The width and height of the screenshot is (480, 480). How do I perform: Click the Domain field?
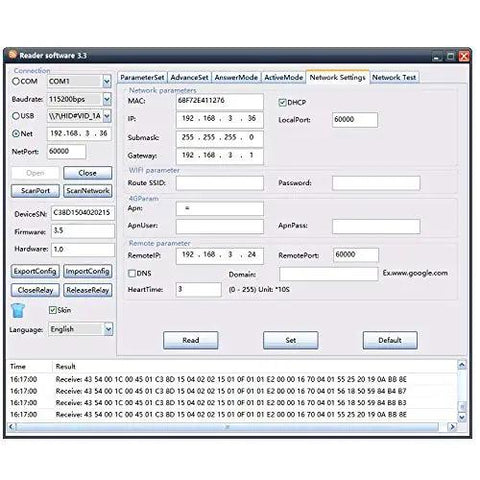click(329, 274)
